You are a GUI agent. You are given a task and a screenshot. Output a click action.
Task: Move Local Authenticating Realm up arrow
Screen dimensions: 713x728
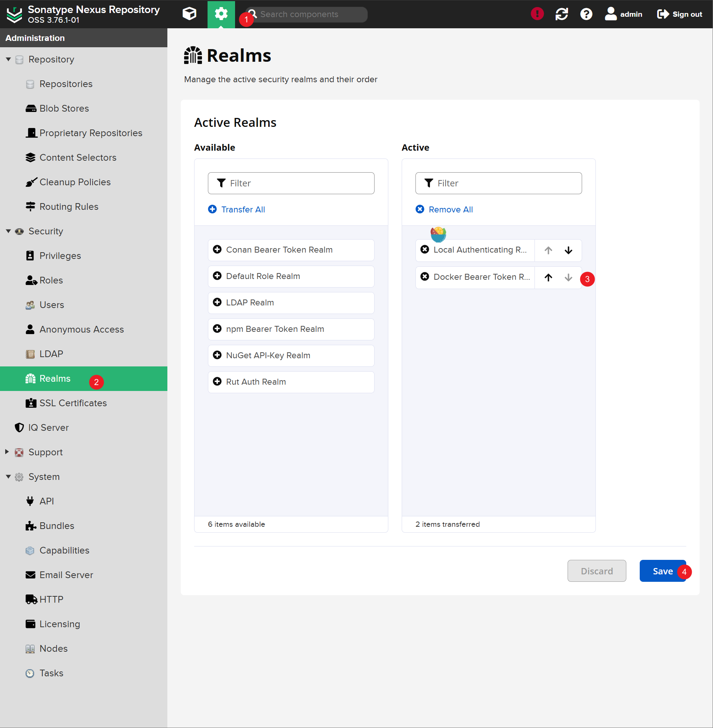tap(548, 250)
